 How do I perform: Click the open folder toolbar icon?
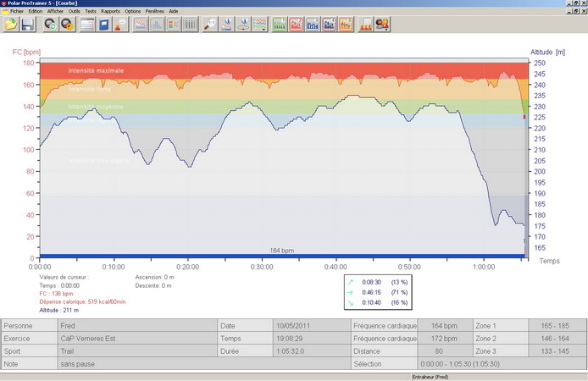click(12, 25)
